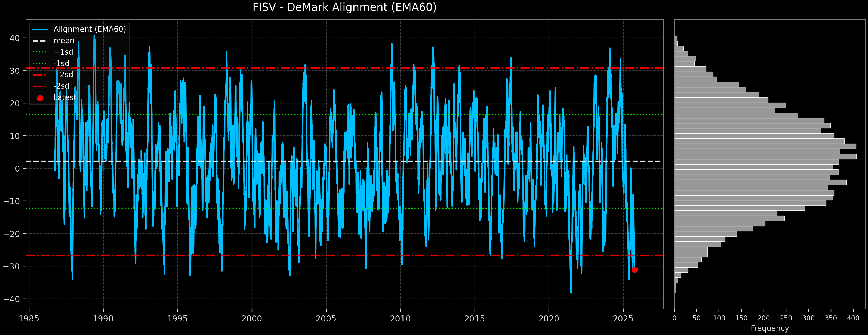Click the 200 tick on Frequency axis

click(764, 318)
